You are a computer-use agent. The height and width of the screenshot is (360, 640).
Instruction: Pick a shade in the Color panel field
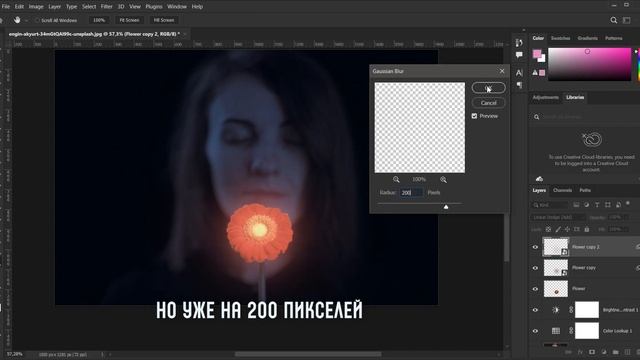tap(589, 64)
